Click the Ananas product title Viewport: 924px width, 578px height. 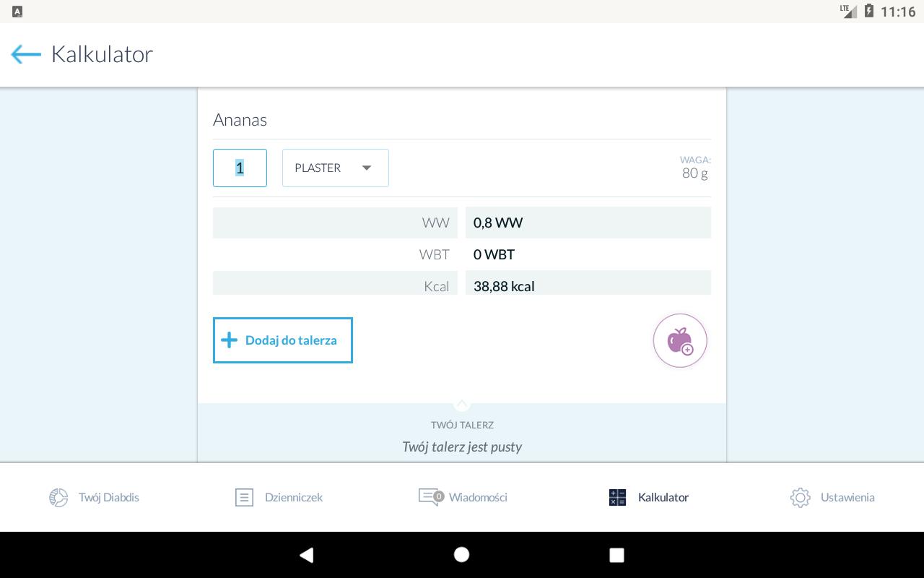tap(240, 120)
